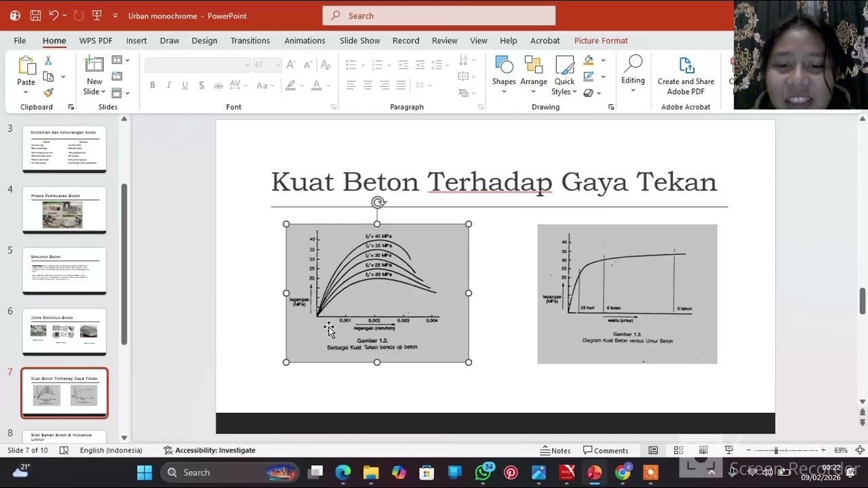
Task: Open the Arrange menu icon
Action: pos(534,74)
